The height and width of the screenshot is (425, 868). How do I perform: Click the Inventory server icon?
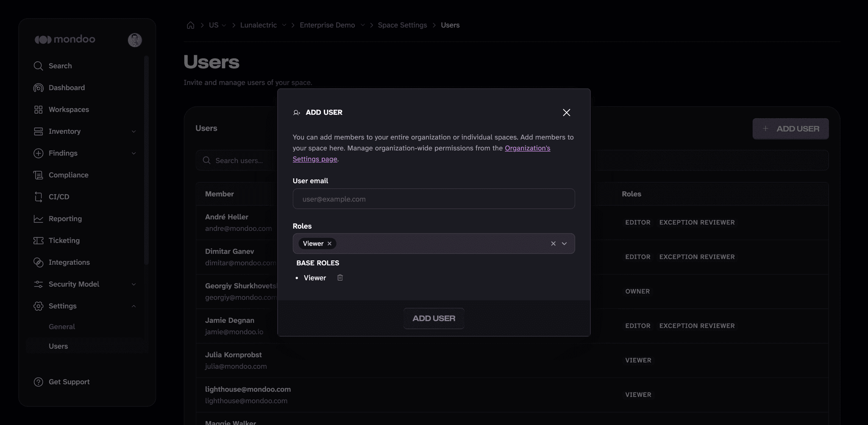tap(39, 131)
